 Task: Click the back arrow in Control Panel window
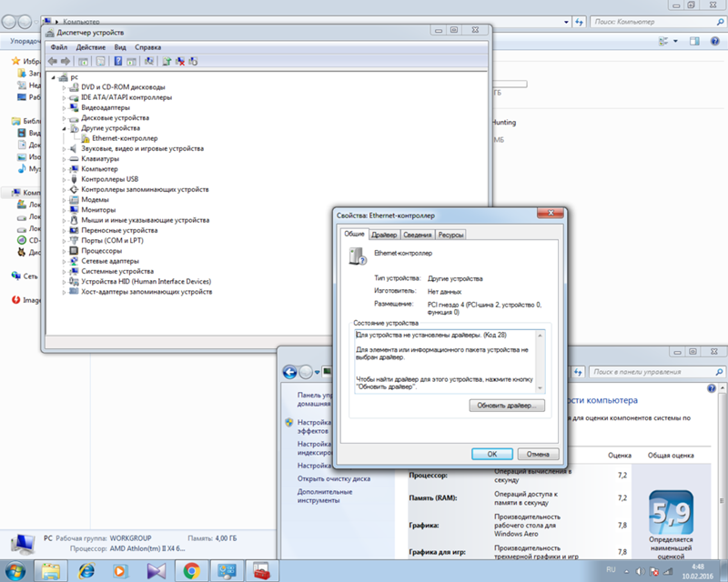(289, 372)
